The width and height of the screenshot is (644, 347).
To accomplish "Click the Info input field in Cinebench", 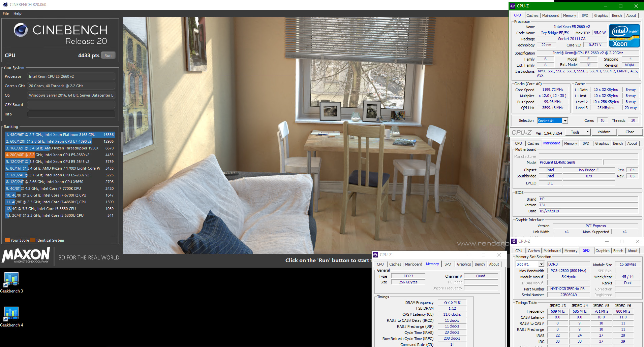I will [x=71, y=114].
